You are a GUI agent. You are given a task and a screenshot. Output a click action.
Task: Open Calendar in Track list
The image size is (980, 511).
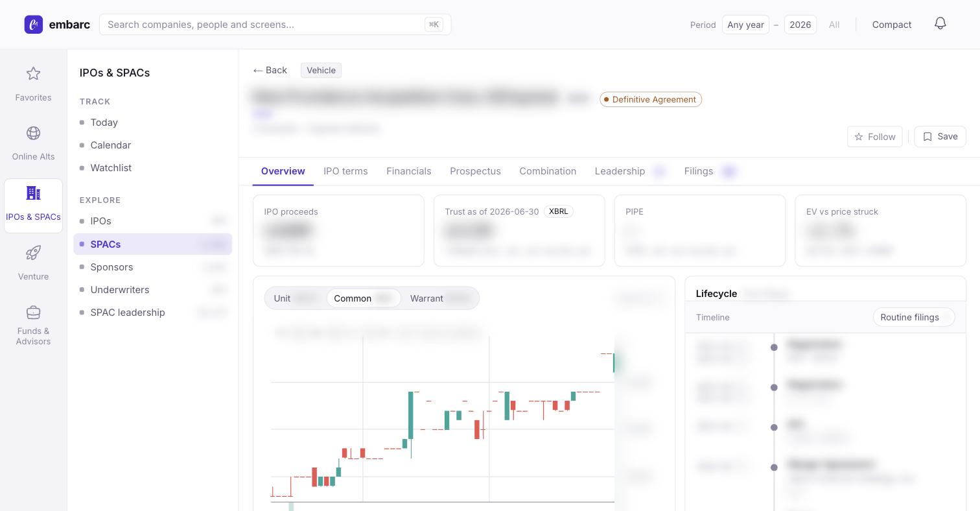coord(152,145)
